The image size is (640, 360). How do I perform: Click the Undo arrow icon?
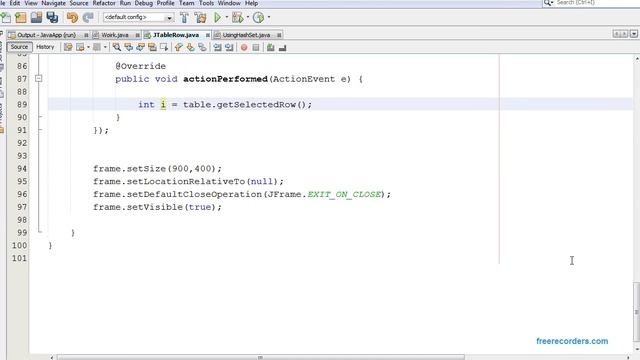pos(72,18)
